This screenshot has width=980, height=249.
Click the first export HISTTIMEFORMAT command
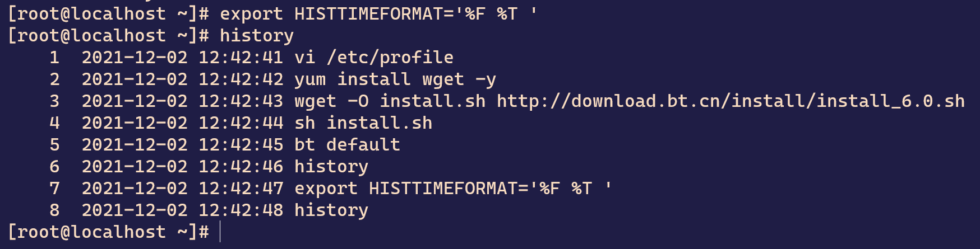pyautogui.click(x=378, y=13)
